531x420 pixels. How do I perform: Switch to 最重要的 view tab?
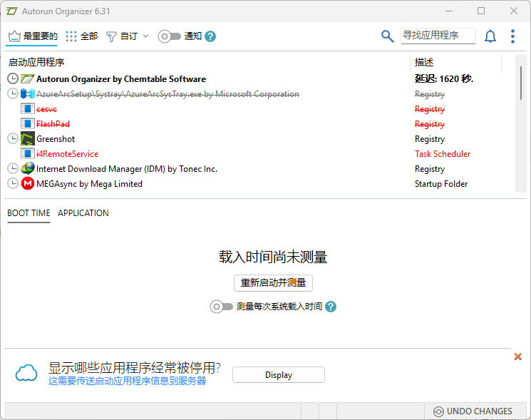33,36
